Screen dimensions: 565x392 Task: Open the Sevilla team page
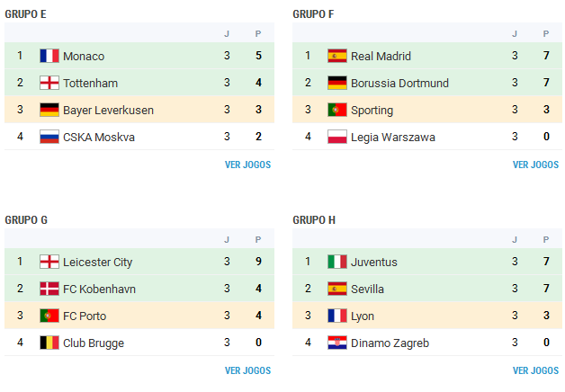367,289
